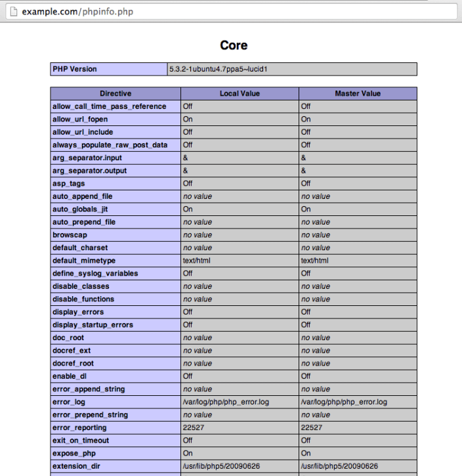Viewport: 462px width, 476px height.
Task: Click error_reporting local value 22527
Action: coord(193,427)
